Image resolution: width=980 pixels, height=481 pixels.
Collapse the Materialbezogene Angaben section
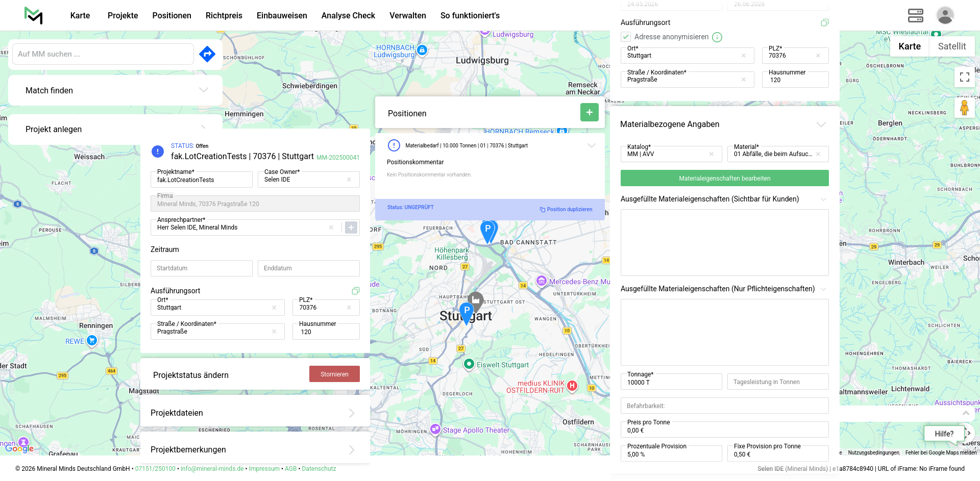pyautogui.click(x=821, y=124)
